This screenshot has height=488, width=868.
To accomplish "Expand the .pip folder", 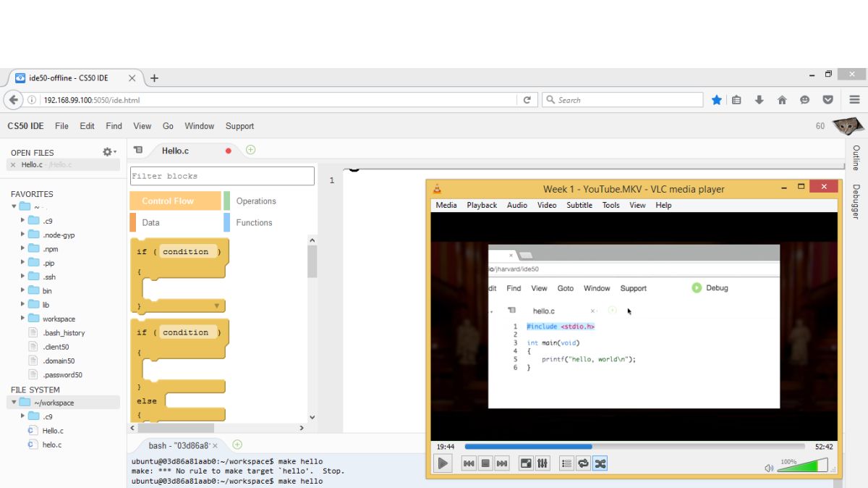I will tap(22, 263).
